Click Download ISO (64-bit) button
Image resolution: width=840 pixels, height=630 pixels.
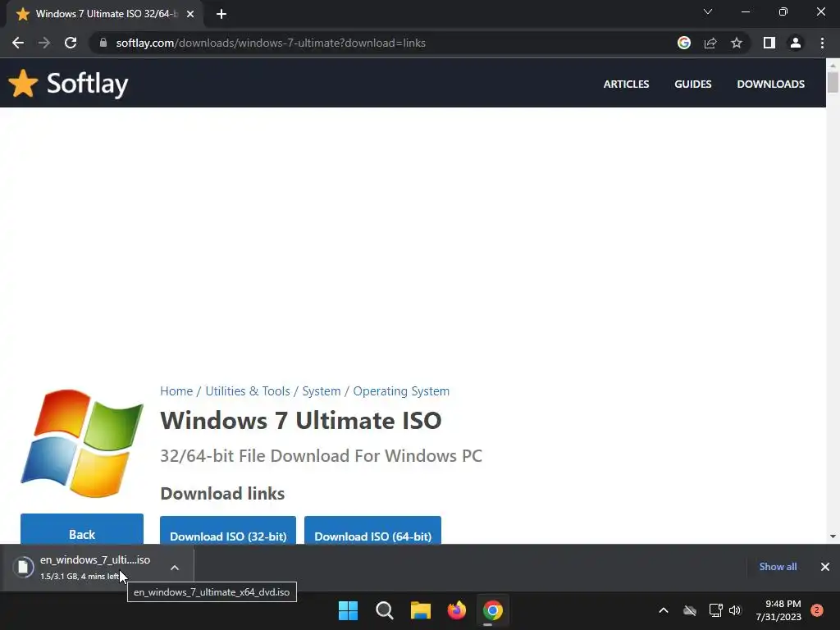(x=373, y=531)
